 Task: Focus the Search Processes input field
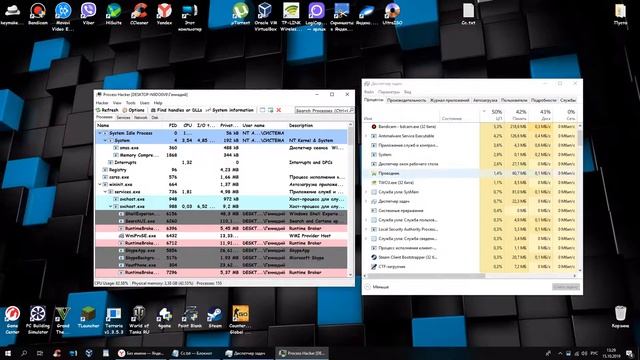324,110
